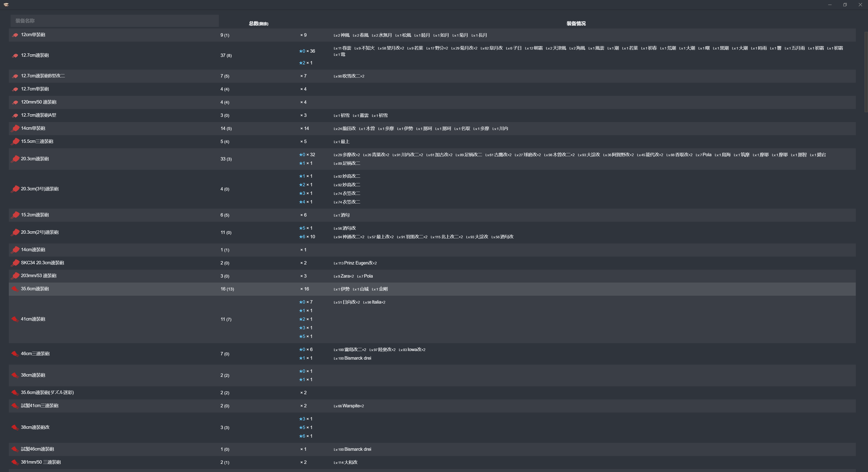This screenshot has height=472, width=868.
Task: Click the 381mm/50 三連装砲 icon
Action: coord(15,462)
